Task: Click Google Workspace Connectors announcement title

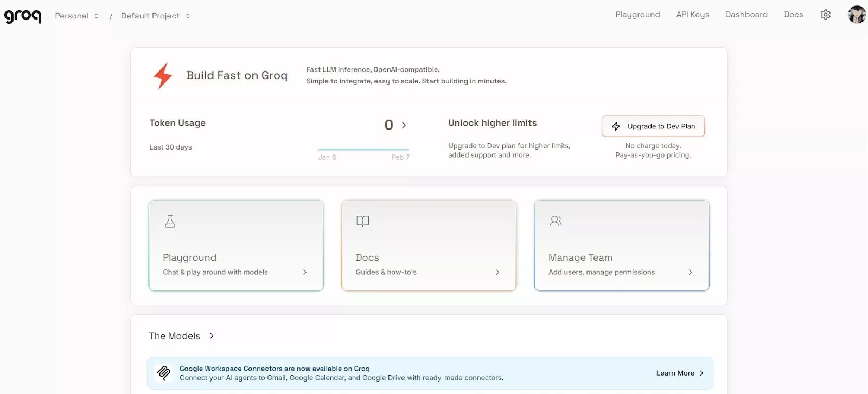Action: pyautogui.click(x=275, y=369)
